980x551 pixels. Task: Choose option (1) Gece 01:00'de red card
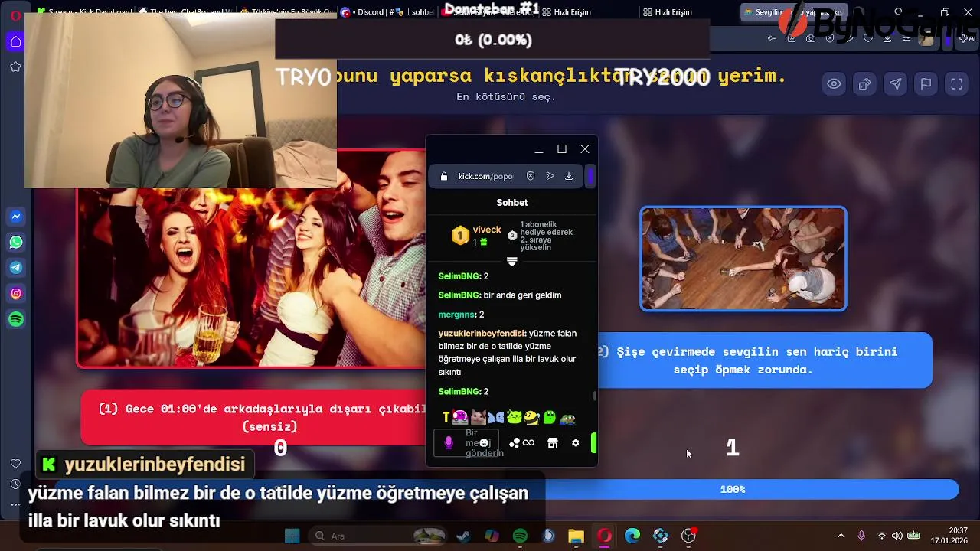pyautogui.click(x=253, y=418)
